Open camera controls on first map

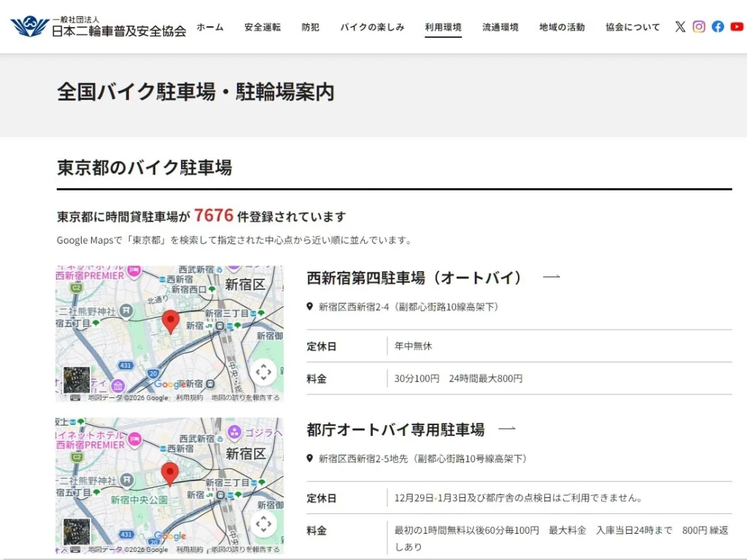click(x=263, y=372)
